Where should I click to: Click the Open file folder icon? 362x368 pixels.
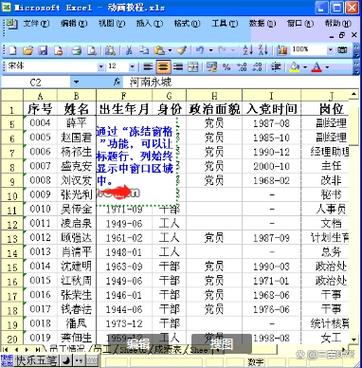[28, 50]
